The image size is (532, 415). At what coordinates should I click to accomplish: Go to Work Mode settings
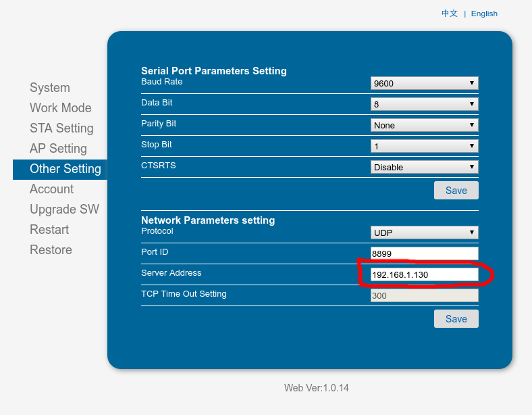pos(60,108)
